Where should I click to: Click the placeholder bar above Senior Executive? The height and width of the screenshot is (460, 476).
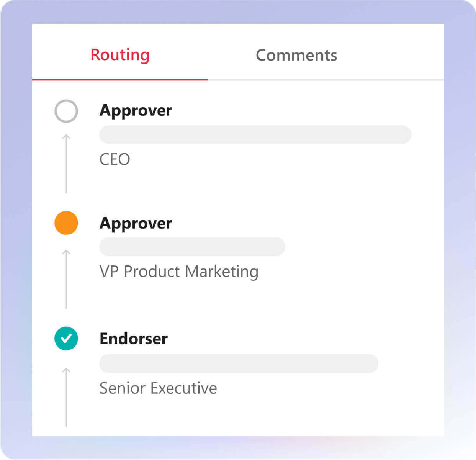pyautogui.click(x=239, y=363)
